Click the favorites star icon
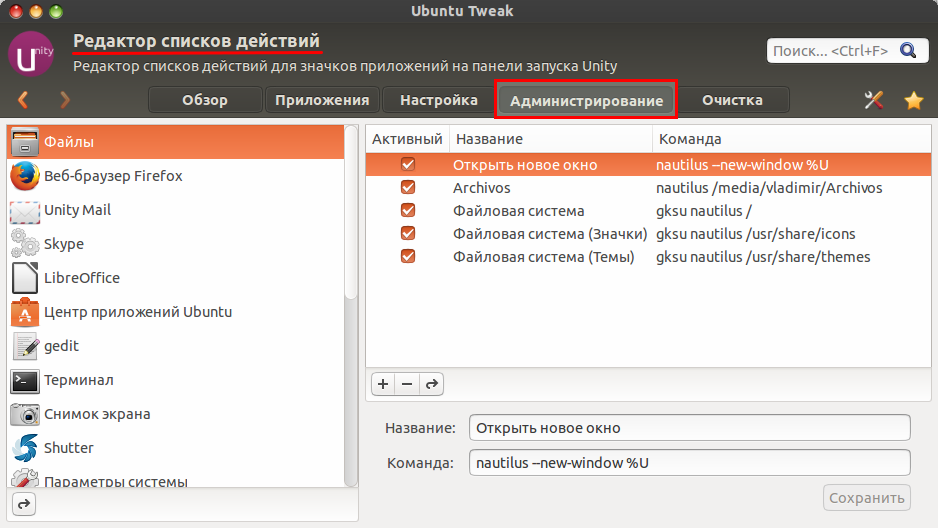Image resolution: width=938 pixels, height=528 pixels. [913, 100]
